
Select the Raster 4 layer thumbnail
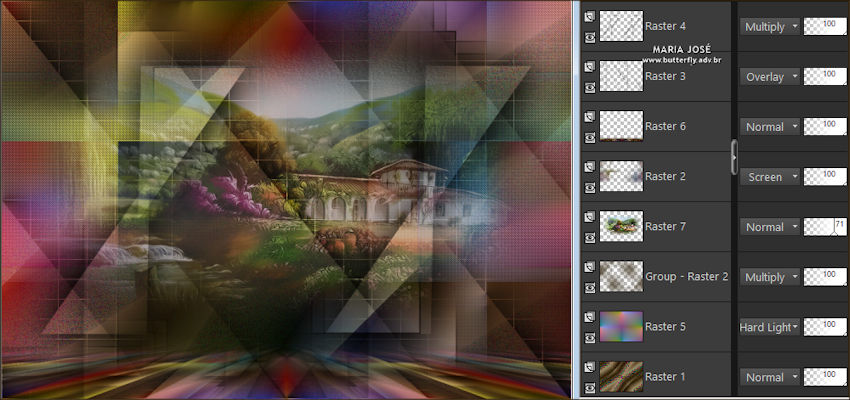pyautogui.click(x=621, y=26)
